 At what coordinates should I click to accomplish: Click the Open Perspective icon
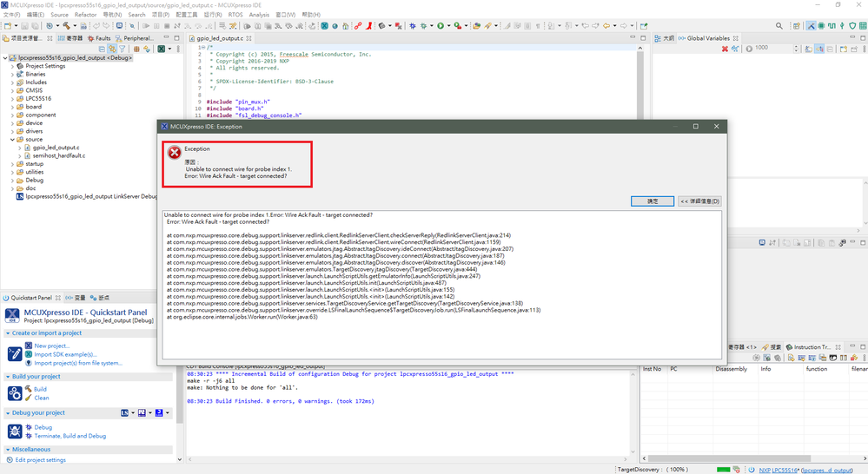(797, 25)
